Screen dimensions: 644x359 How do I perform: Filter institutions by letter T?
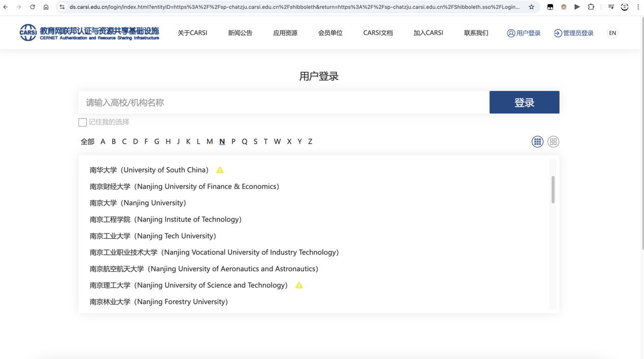pos(265,142)
